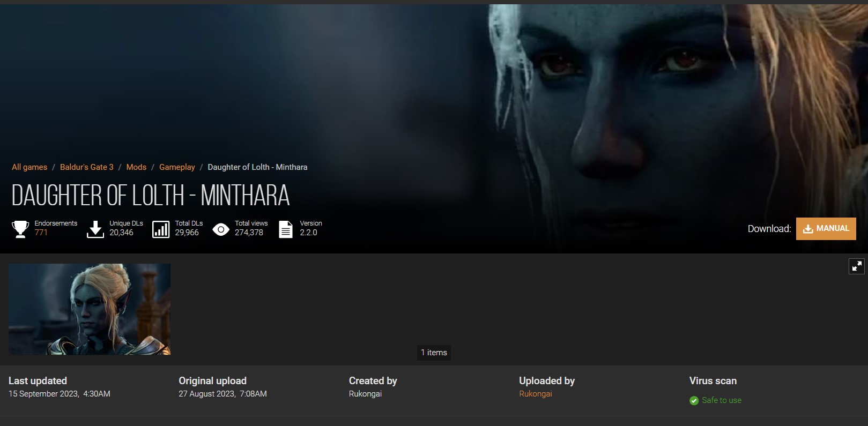Screen dimensions: 868x426
Task: Click the Total views eye icon
Action: tap(221, 229)
